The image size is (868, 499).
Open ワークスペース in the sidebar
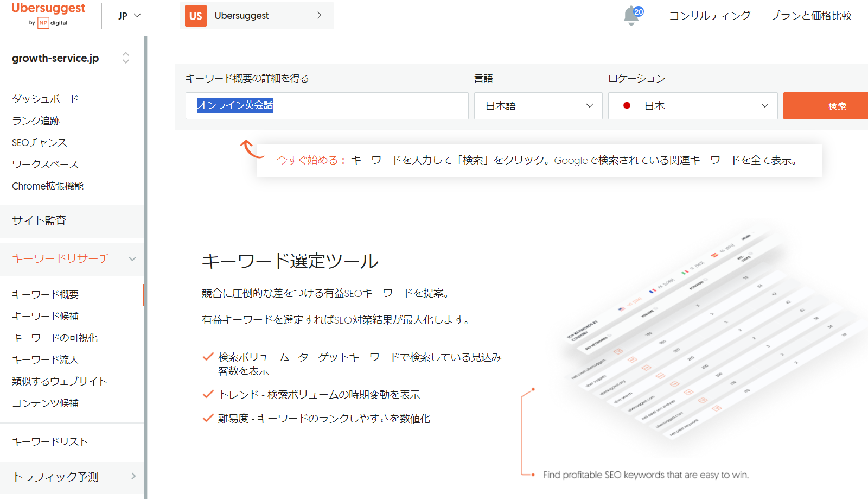pyautogui.click(x=46, y=164)
